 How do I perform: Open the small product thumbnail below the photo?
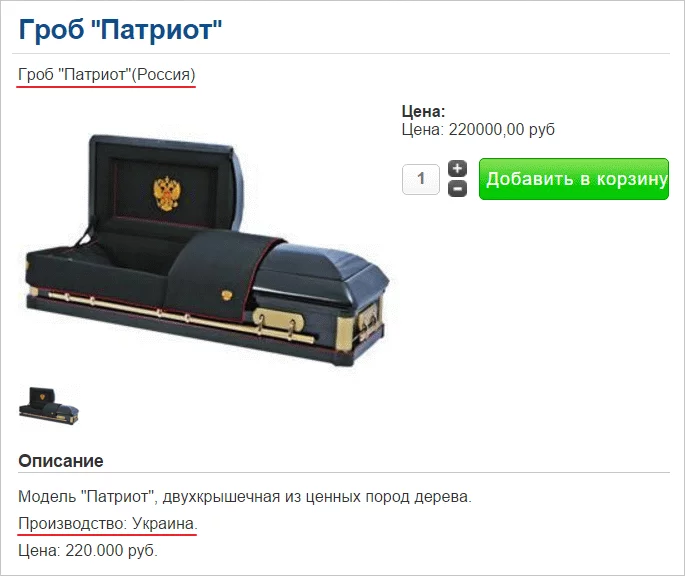[x=48, y=406]
